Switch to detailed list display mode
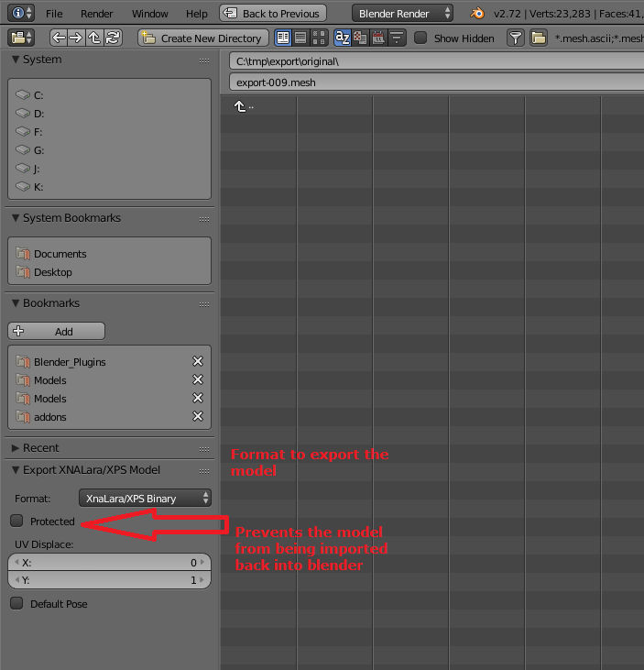Image resolution: width=644 pixels, height=670 pixels. point(300,38)
